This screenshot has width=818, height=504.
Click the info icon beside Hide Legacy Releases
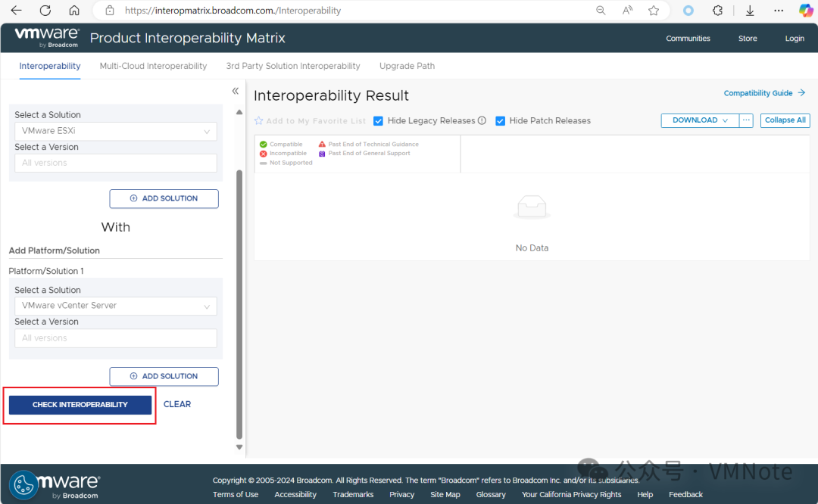click(482, 120)
